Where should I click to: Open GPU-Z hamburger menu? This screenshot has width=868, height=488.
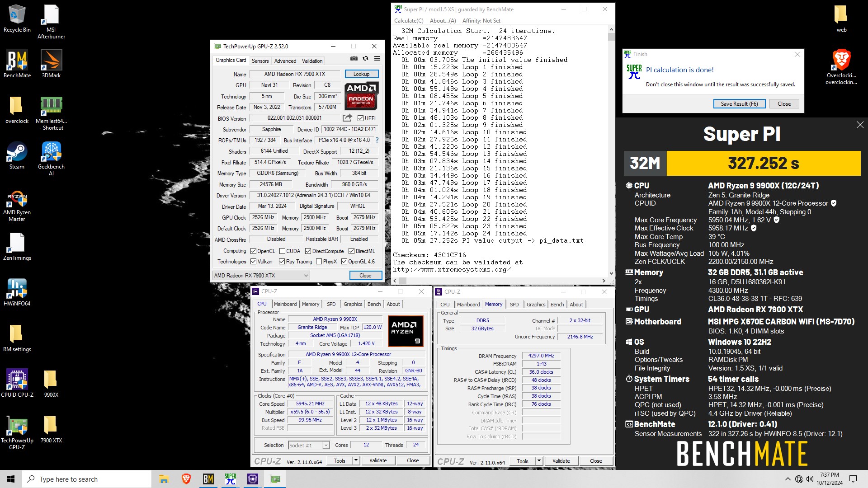pos(377,59)
